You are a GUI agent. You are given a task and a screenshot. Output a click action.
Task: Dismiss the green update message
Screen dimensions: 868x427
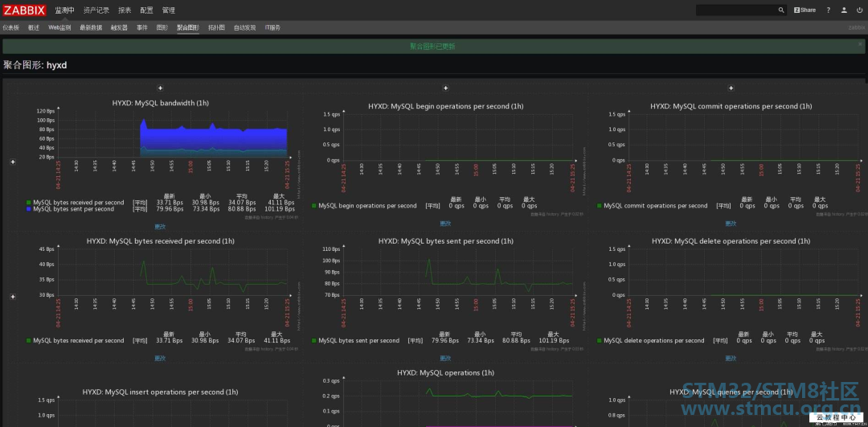click(x=860, y=43)
